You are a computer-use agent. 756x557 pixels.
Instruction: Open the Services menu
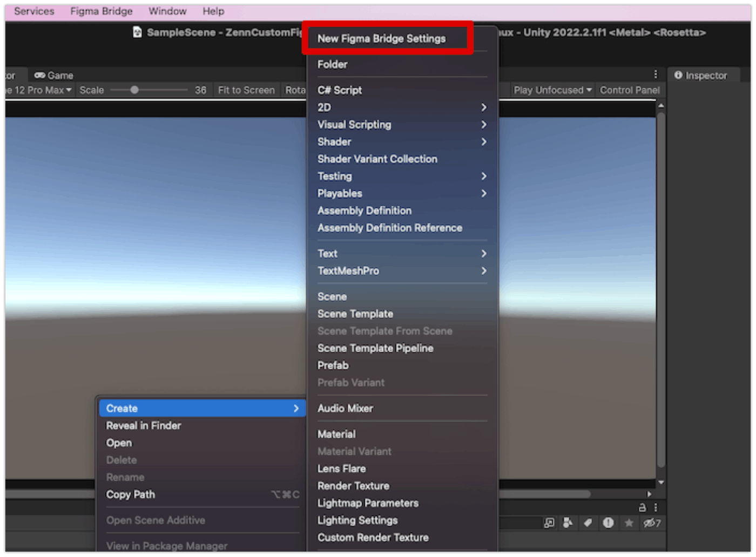click(34, 11)
